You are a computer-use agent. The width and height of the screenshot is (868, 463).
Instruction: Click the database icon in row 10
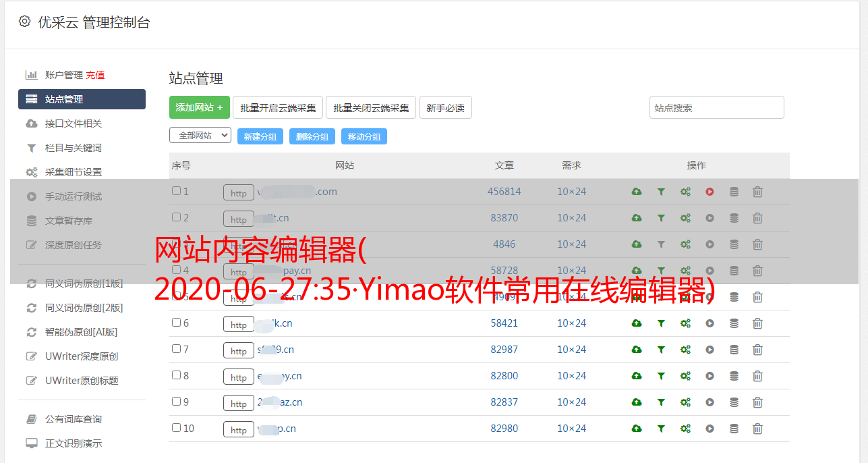coord(734,429)
